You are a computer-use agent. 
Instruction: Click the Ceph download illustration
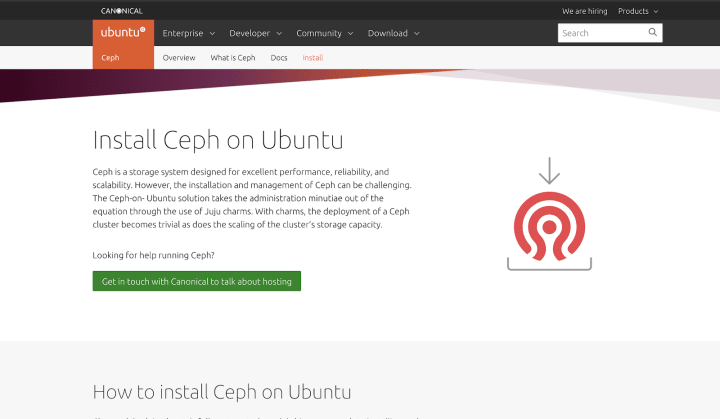click(549, 214)
